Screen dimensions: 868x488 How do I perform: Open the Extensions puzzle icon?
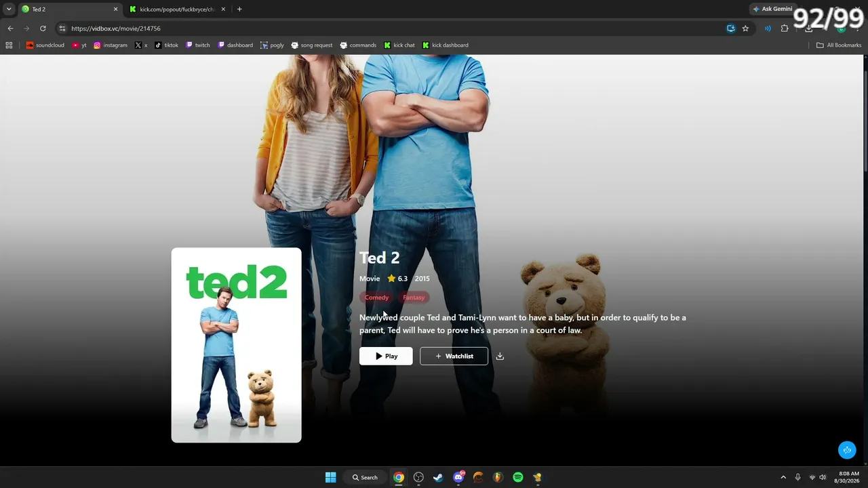click(785, 28)
